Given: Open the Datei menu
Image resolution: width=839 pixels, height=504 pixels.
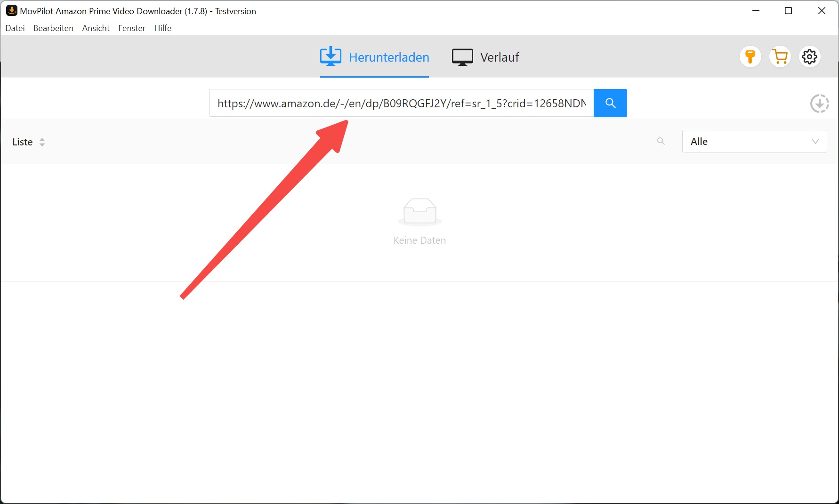Looking at the screenshot, I should click(15, 28).
